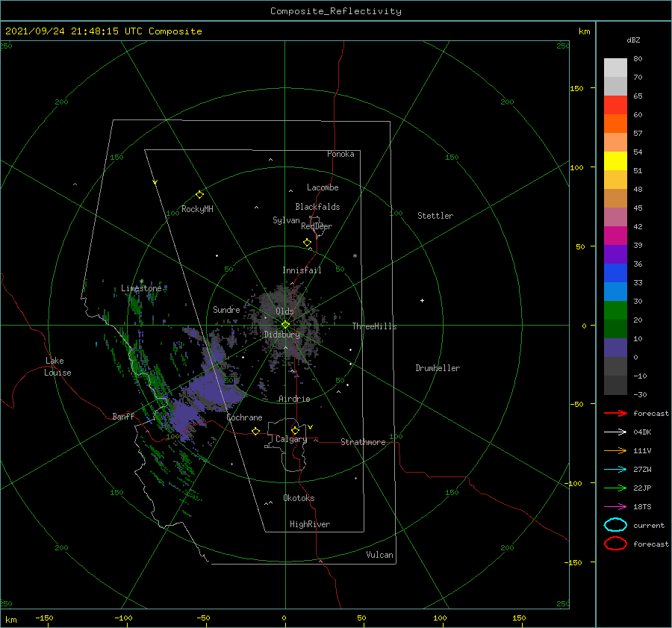
Task: Click the Drumheller label
Action: 438,368
